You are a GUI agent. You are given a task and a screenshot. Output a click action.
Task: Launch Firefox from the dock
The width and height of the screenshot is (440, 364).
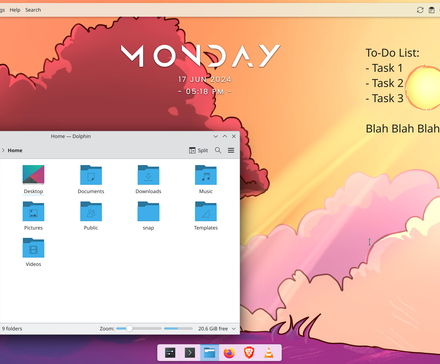click(229, 353)
